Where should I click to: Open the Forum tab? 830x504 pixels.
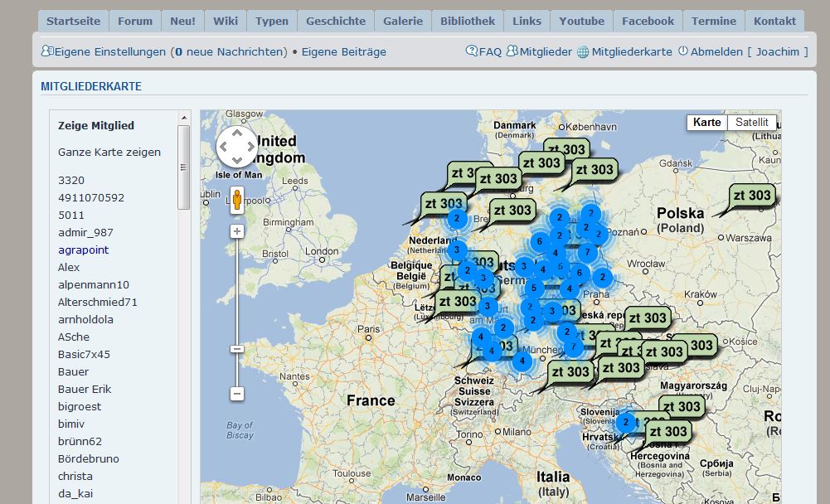coord(134,21)
